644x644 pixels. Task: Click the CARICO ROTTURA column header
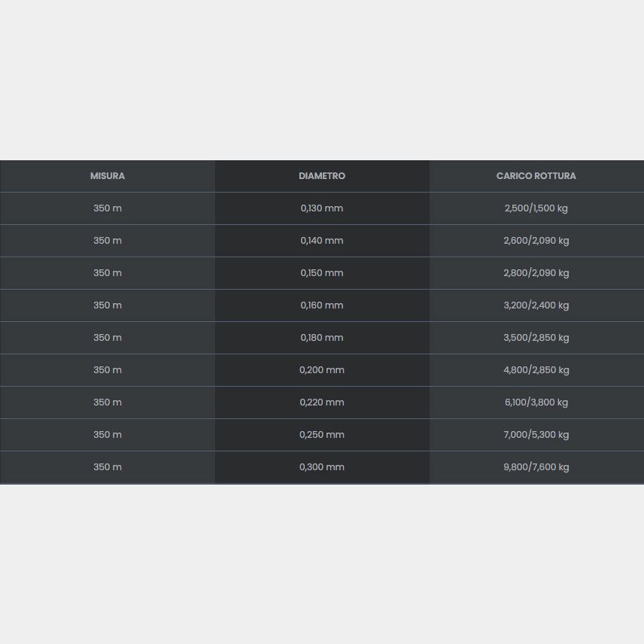[536, 176]
